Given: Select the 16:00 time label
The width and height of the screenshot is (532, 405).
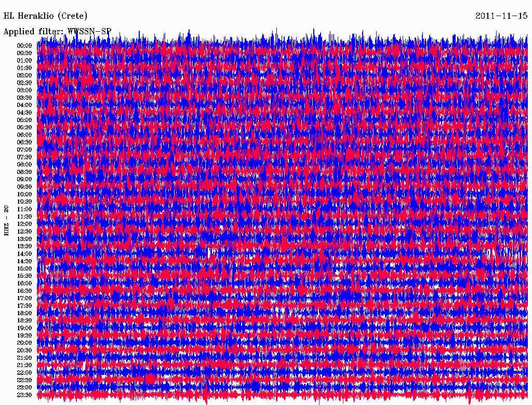Looking at the screenshot, I should [x=24, y=283].
